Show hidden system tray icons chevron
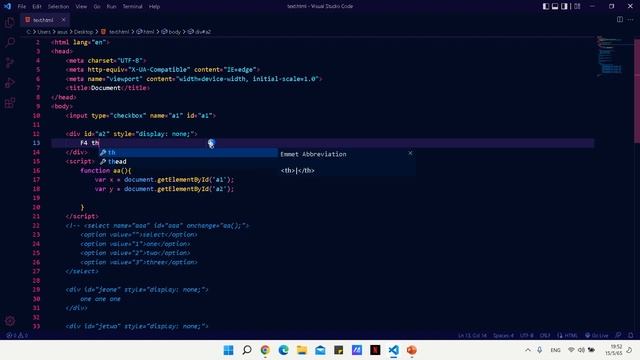 (528, 350)
